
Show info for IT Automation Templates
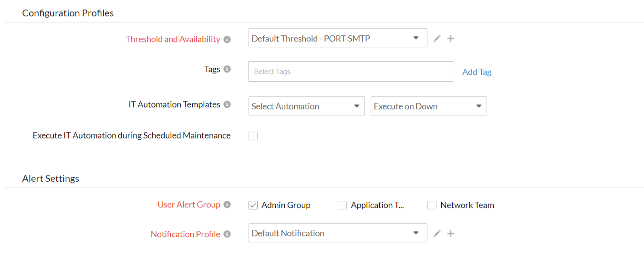click(227, 104)
